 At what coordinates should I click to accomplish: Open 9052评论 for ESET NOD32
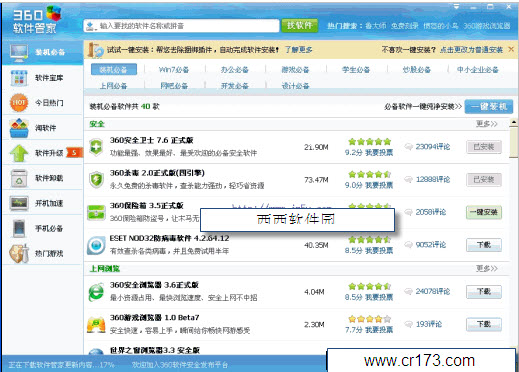(430, 245)
